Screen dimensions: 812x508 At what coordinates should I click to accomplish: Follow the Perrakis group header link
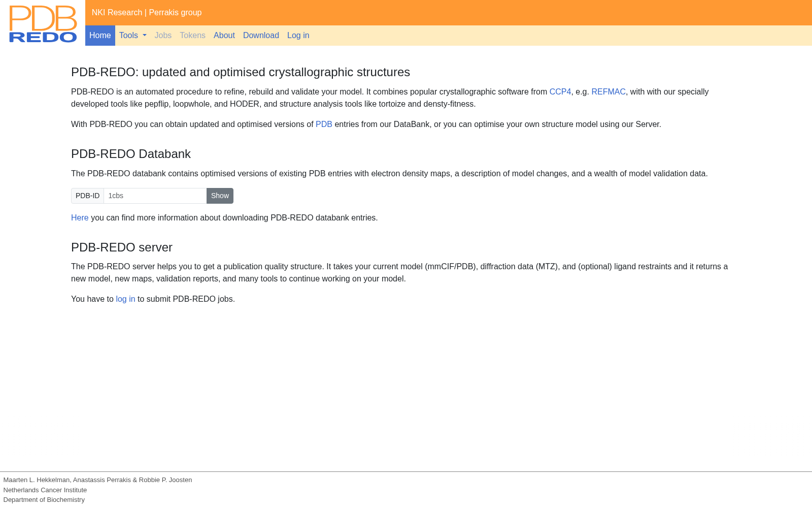click(x=175, y=13)
